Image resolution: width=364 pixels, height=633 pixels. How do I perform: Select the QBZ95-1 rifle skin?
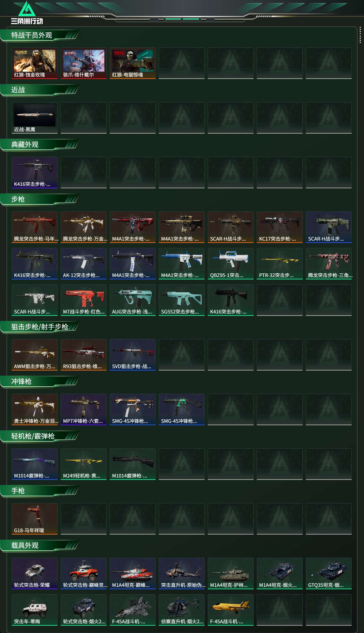coord(231,264)
